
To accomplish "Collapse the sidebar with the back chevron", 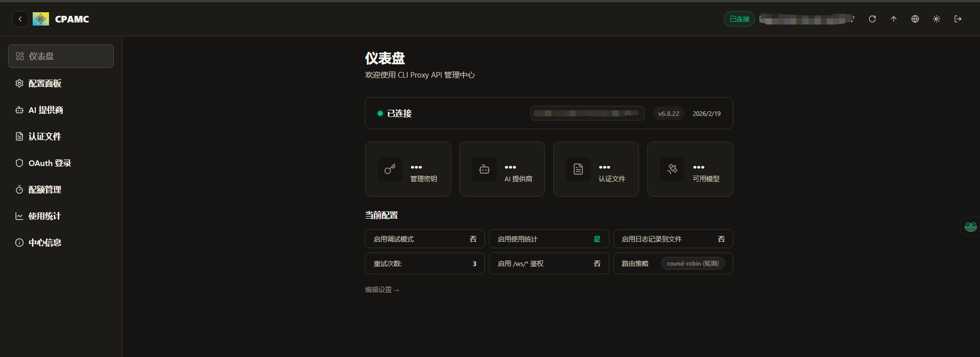I will point(20,19).
